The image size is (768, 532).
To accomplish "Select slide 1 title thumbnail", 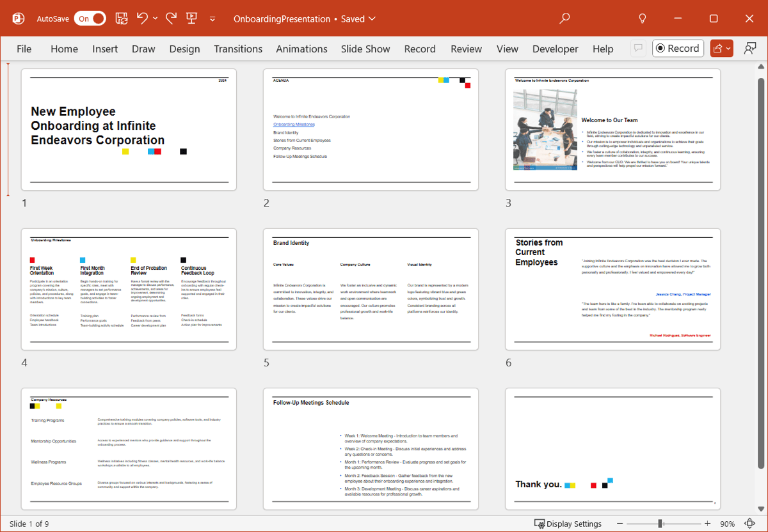I will click(129, 129).
